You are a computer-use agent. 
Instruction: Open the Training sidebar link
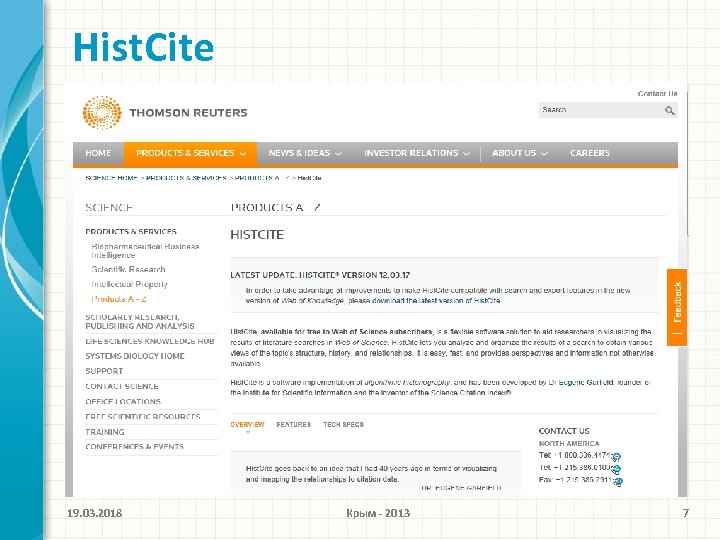coord(105,432)
